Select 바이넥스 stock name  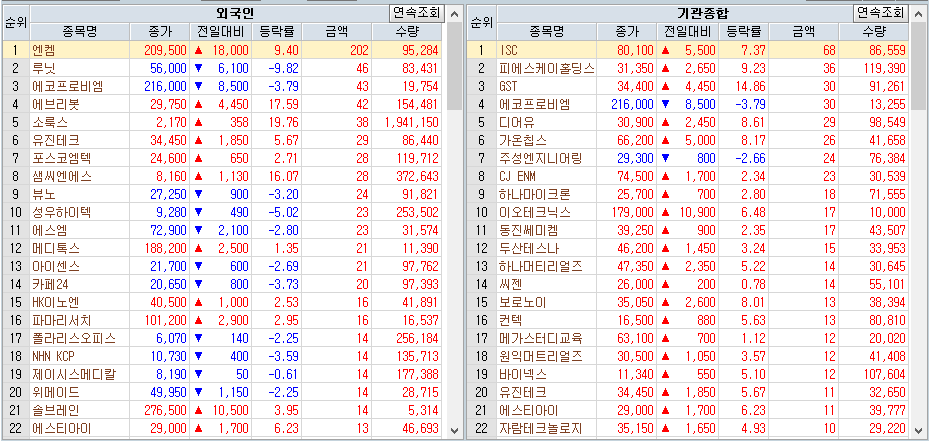[523, 375]
